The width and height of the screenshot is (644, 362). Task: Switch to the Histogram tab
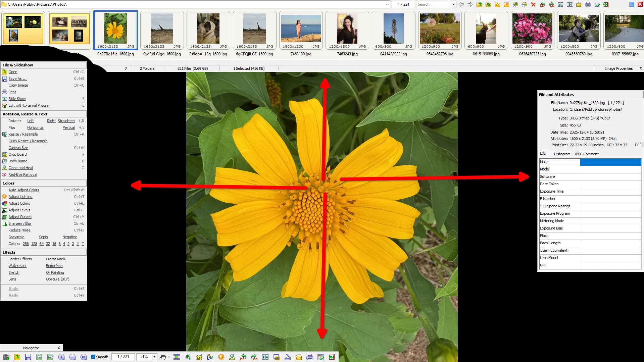562,154
